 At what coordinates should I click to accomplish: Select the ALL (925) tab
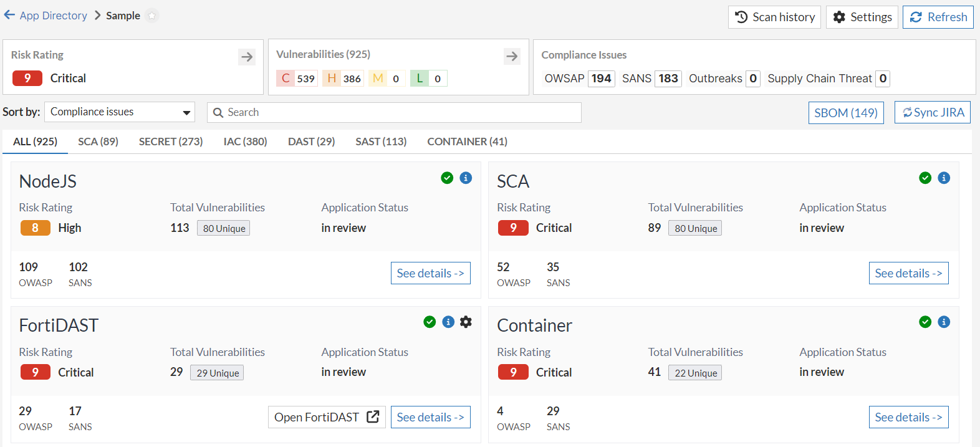(36, 142)
